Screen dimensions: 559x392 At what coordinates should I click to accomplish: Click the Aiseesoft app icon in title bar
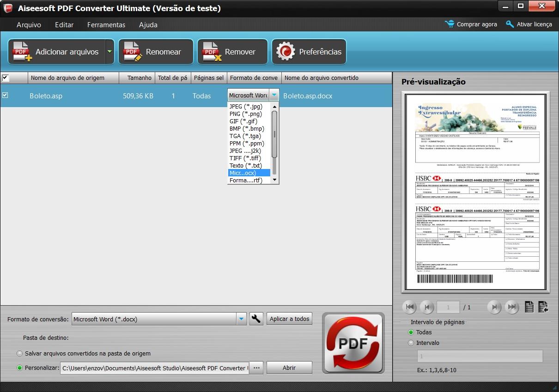[8, 8]
